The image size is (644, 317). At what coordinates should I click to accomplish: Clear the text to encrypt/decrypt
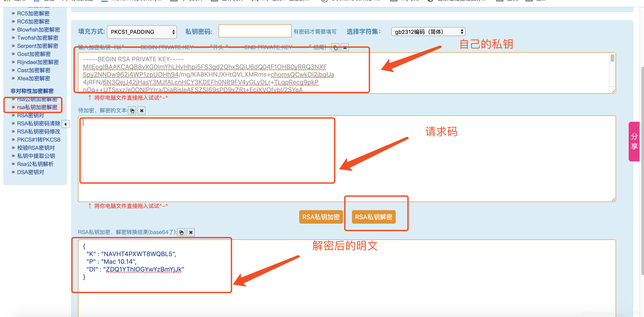(x=142, y=110)
